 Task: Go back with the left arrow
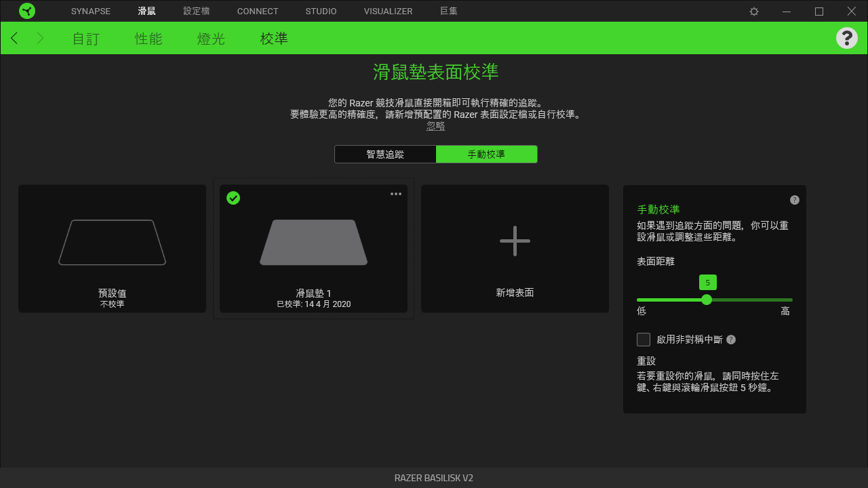click(x=14, y=38)
